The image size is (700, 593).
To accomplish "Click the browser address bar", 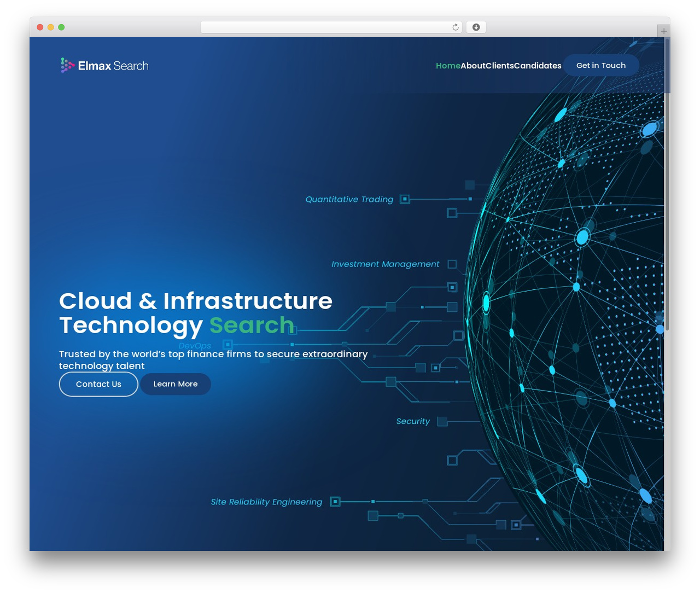I will pyautogui.click(x=331, y=27).
